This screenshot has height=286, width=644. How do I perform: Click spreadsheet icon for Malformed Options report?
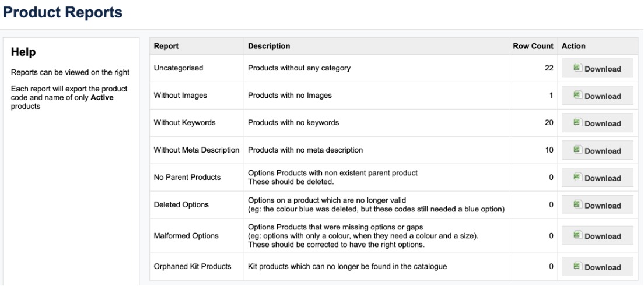click(x=579, y=236)
